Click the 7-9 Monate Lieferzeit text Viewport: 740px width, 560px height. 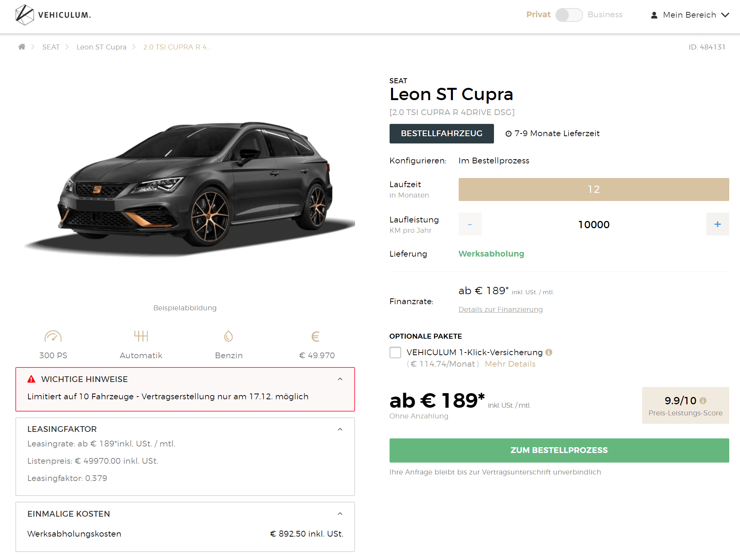click(x=557, y=133)
